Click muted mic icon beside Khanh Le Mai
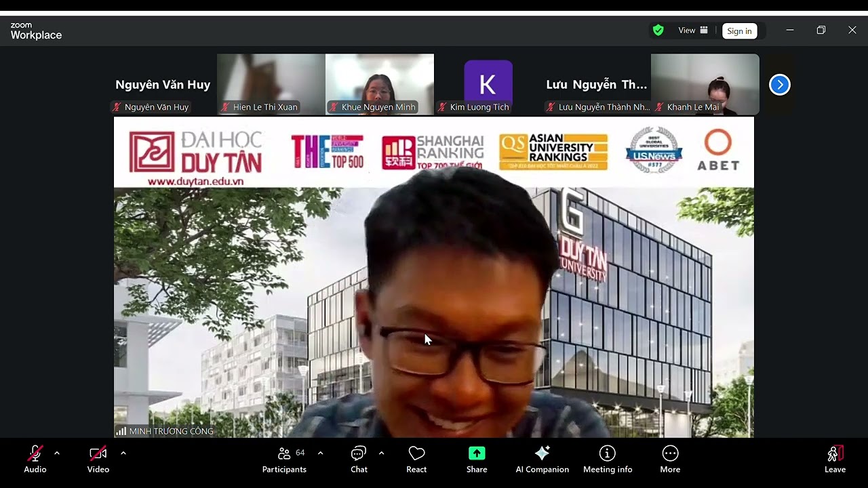Image resolution: width=868 pixels, height=488 pixels. point(659,107)
